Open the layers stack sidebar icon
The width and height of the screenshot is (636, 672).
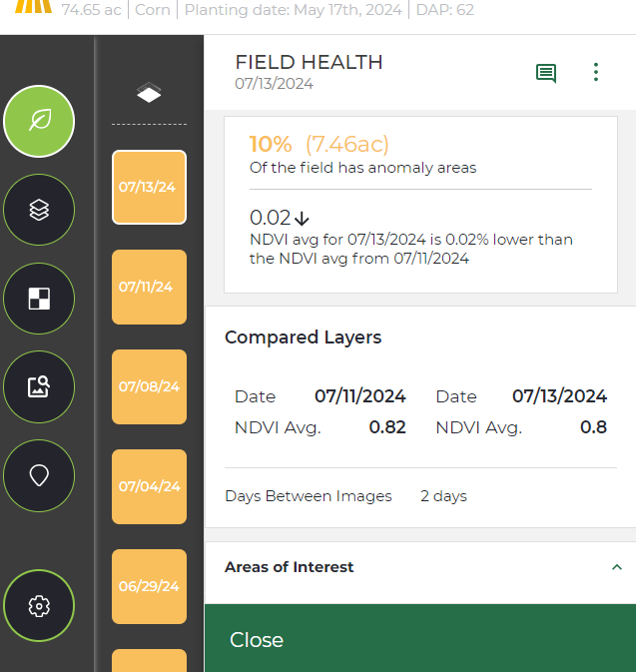[39, 210]
